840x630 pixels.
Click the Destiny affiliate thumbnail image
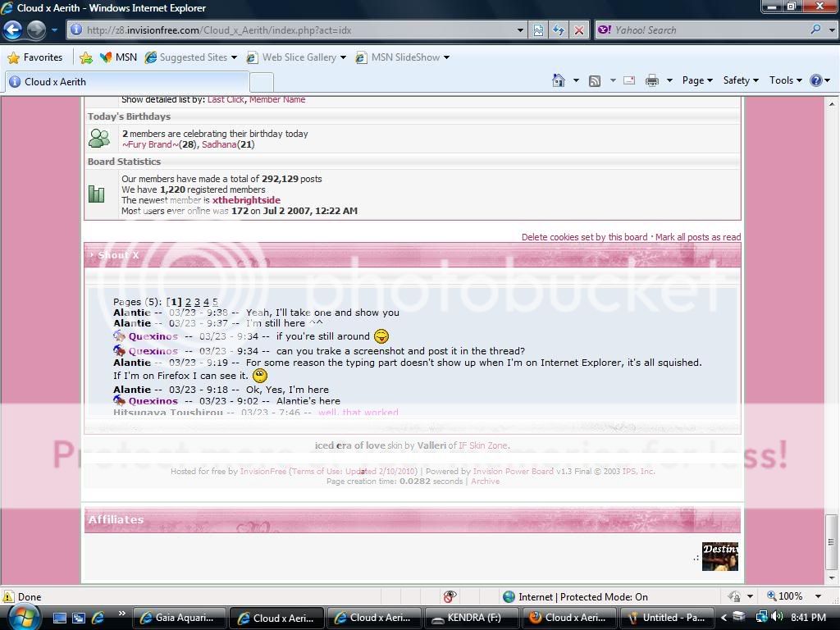tap(719, 556)
